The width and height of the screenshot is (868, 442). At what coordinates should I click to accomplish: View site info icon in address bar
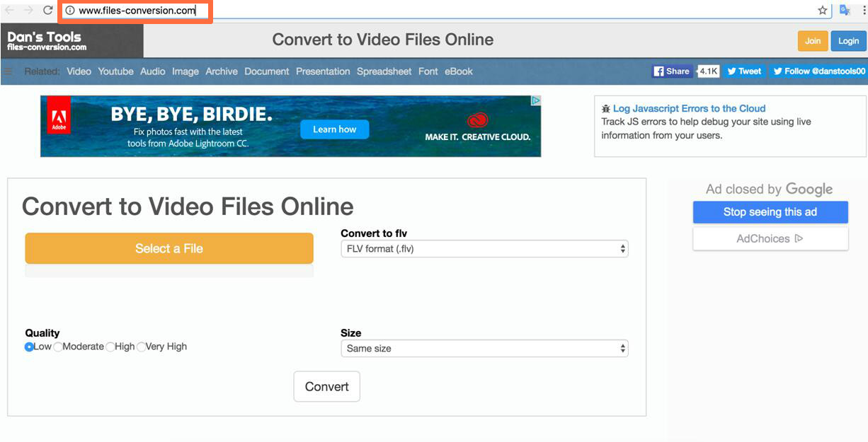70,11
